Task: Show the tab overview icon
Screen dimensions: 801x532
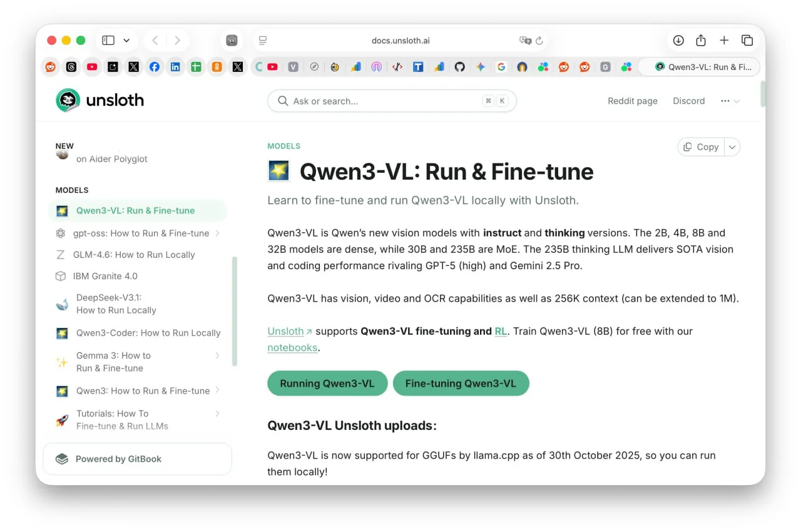Action: tap(747, 41)
